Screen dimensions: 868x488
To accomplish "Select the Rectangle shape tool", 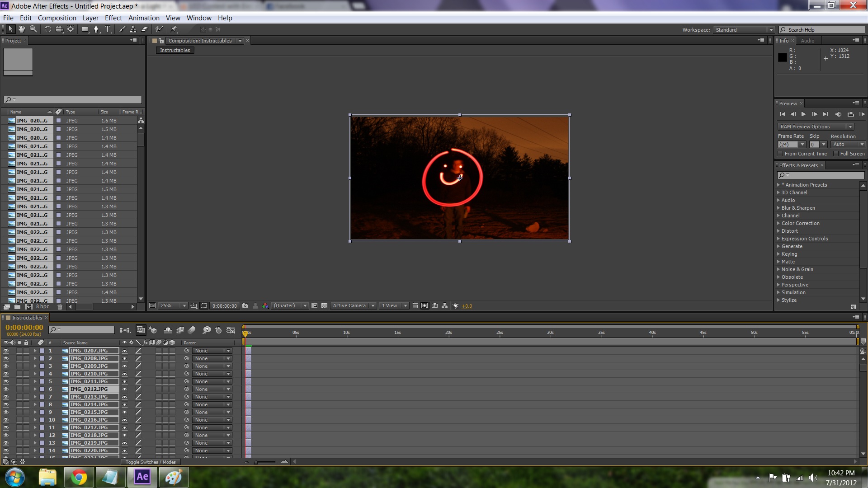I will [85, 29].
